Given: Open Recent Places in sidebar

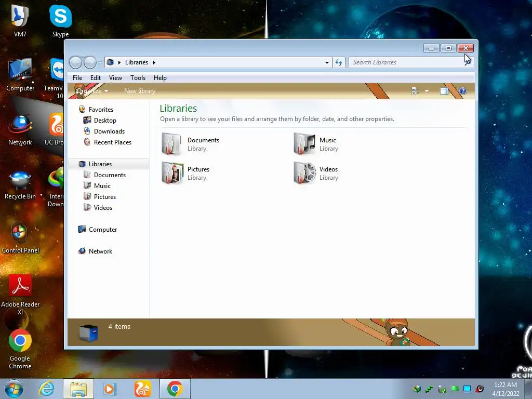Looking at the screenshot, I should coord(112,142).
